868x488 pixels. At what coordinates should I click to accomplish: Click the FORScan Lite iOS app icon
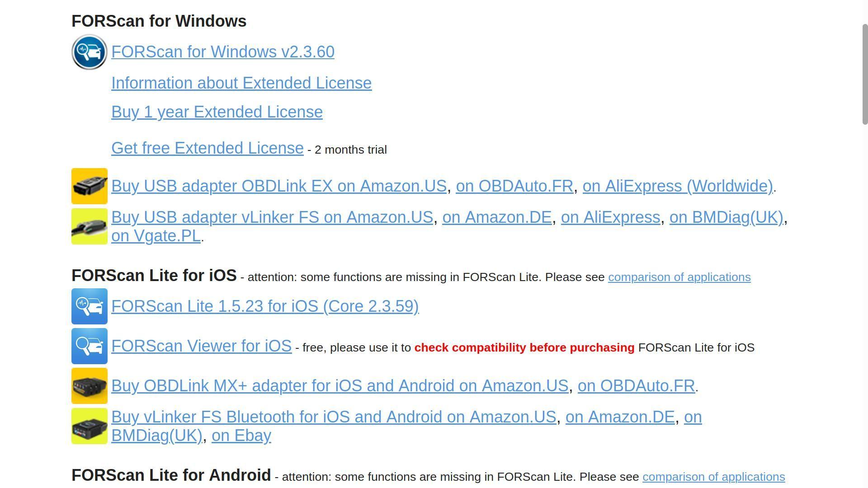pos(90,306)
